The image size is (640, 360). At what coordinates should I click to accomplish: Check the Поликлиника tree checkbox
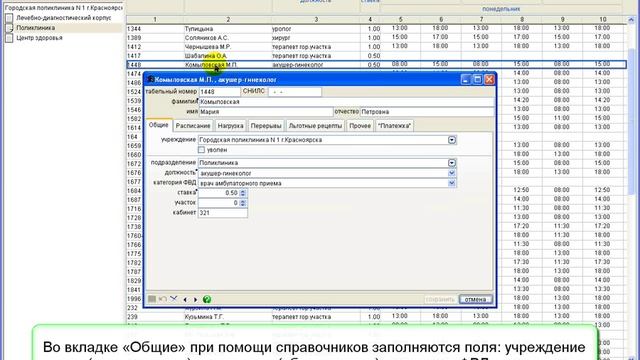point(9,28)
